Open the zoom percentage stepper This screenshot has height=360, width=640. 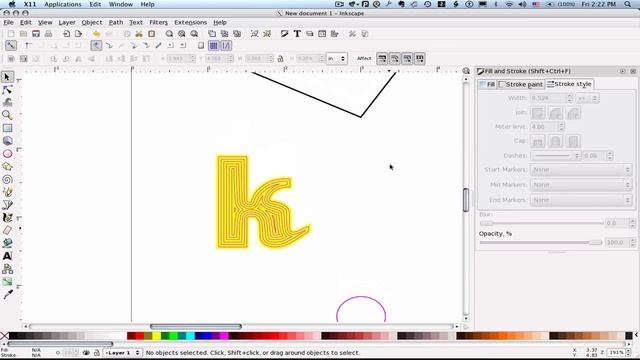point(629,352)
